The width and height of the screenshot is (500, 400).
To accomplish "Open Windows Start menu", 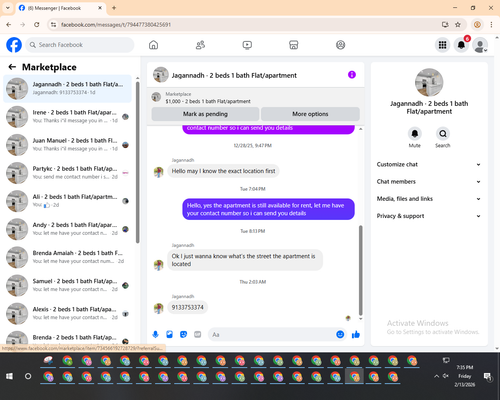I will 9,376.
